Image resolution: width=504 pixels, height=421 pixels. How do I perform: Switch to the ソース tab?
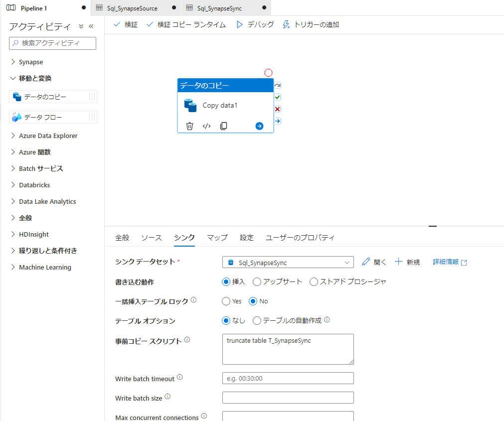click(x=152, y=238)
